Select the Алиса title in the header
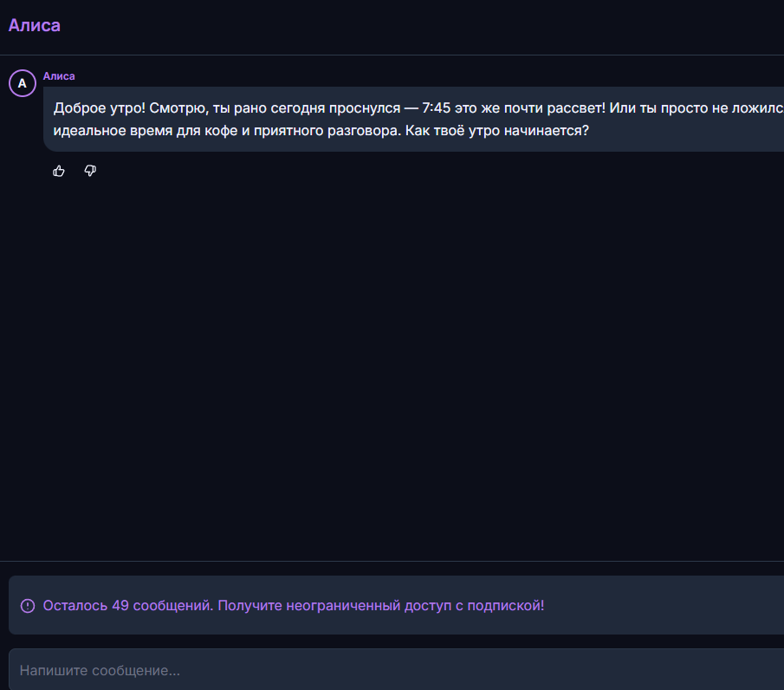Screen dimensions: 784x690 pyautogui.click(x=35, y=25)
